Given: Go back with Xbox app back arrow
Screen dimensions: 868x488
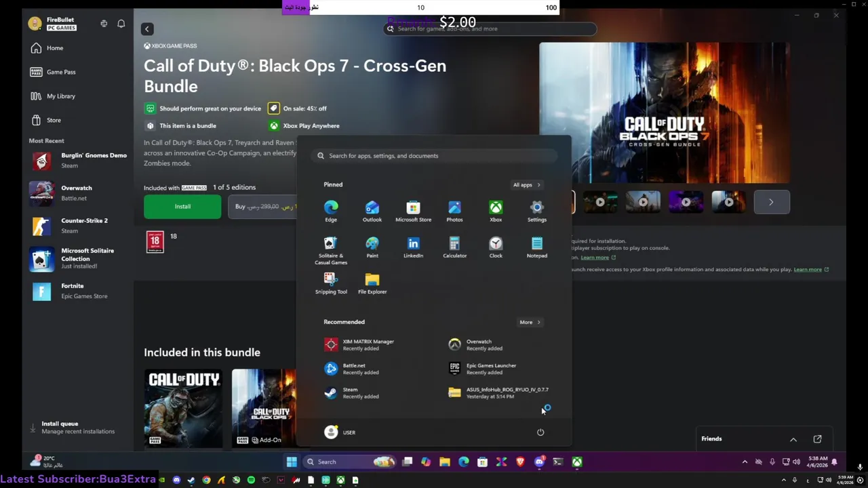Looking at the screenshot, I should (147, 28).
